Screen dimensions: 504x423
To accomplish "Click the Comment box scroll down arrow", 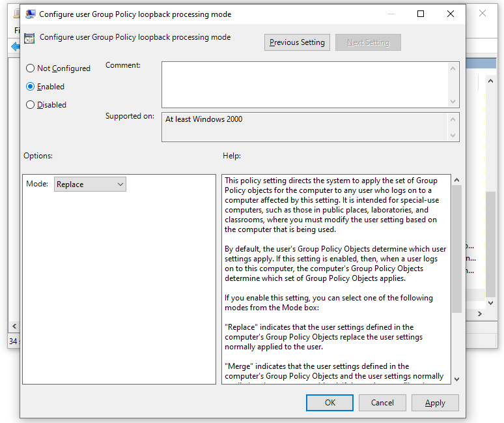I will click(x=453, y=102).
